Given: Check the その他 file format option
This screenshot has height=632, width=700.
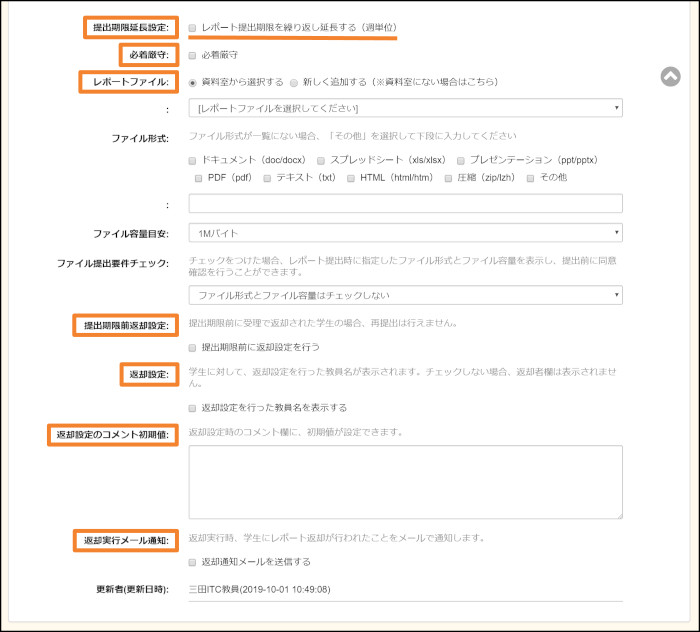Looking at the screenshot, I should coord(531,178).
